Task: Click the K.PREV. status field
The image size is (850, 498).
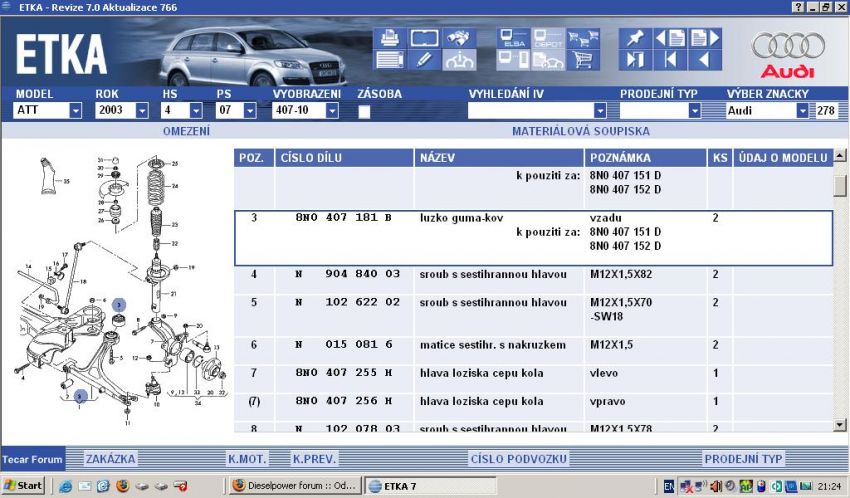Action: 314,459
